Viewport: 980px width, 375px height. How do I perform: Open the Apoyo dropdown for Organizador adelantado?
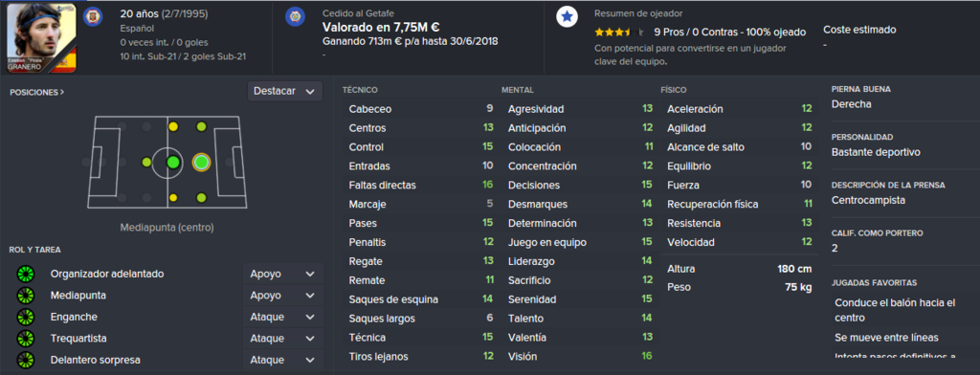click(x=283, y=274)
